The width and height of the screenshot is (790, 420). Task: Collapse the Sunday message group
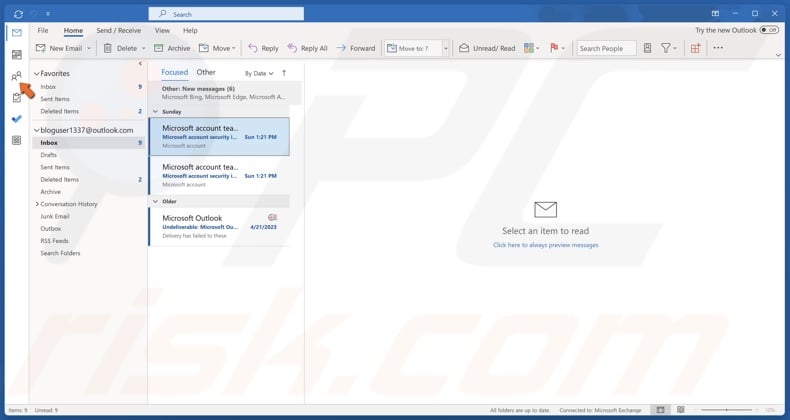point(155,112)
